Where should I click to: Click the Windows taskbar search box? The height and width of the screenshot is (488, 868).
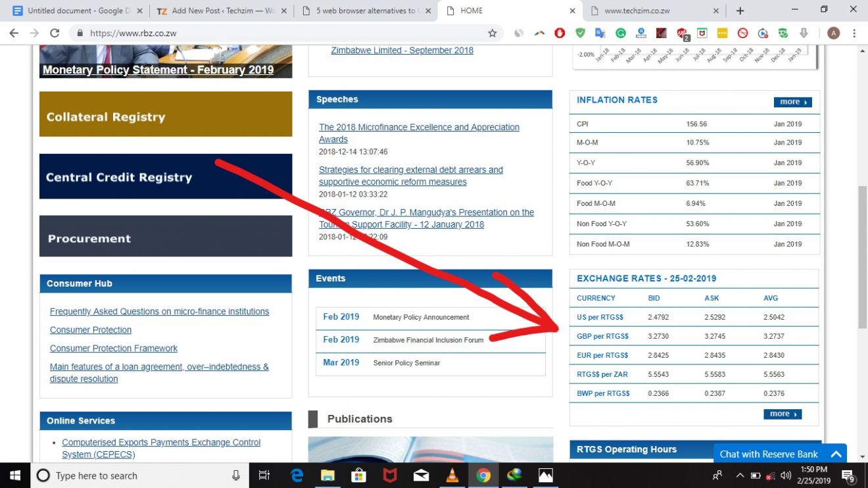139,476
